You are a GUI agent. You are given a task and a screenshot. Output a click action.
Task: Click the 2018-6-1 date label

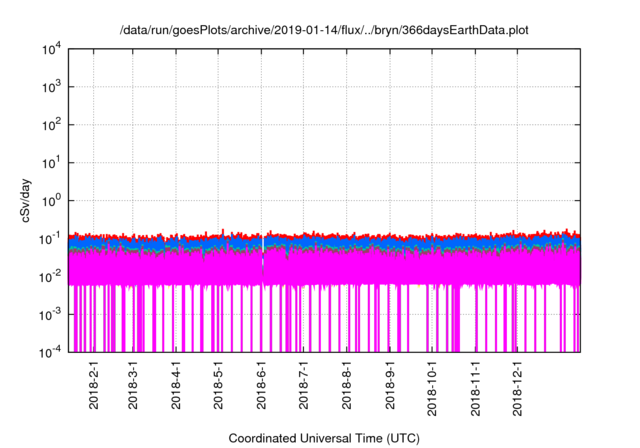261,385
